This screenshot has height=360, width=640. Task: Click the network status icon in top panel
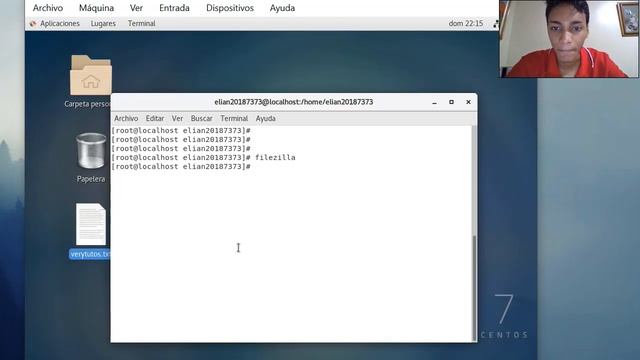tap(496, 24)
